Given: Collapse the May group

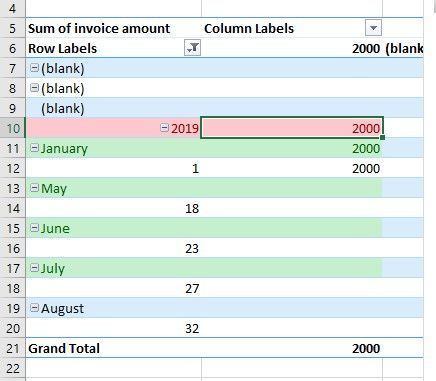Looking at the screenshot, I should tap(34, 188).
